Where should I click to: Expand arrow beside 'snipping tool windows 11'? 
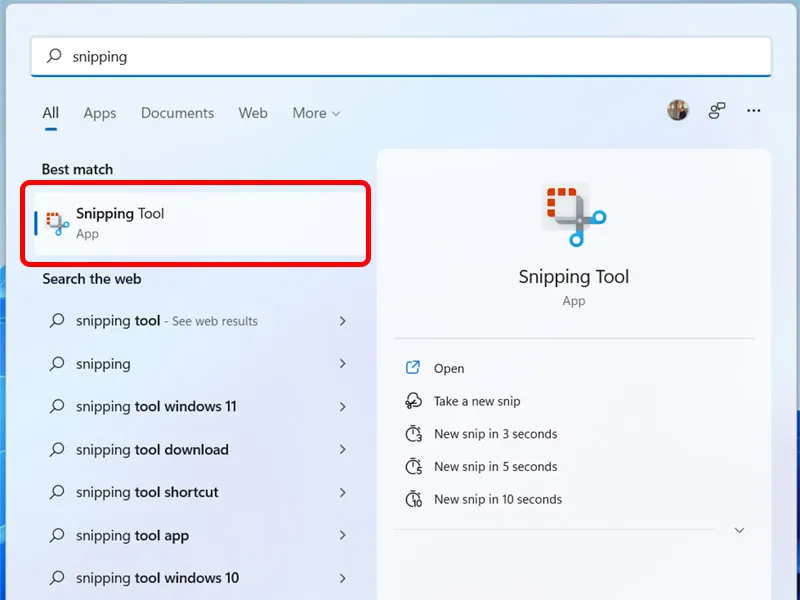point(343,407)
